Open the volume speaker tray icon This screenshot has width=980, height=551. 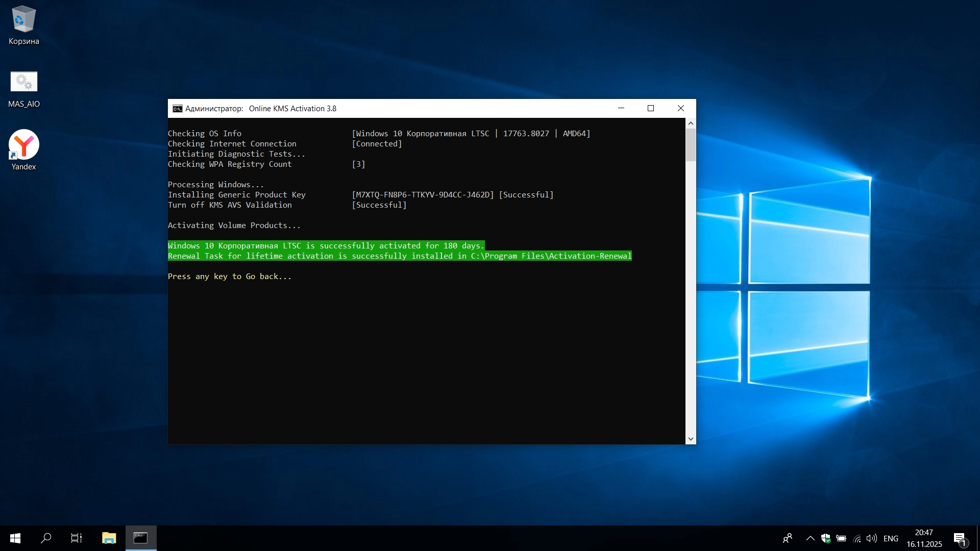tap(872, 538)
